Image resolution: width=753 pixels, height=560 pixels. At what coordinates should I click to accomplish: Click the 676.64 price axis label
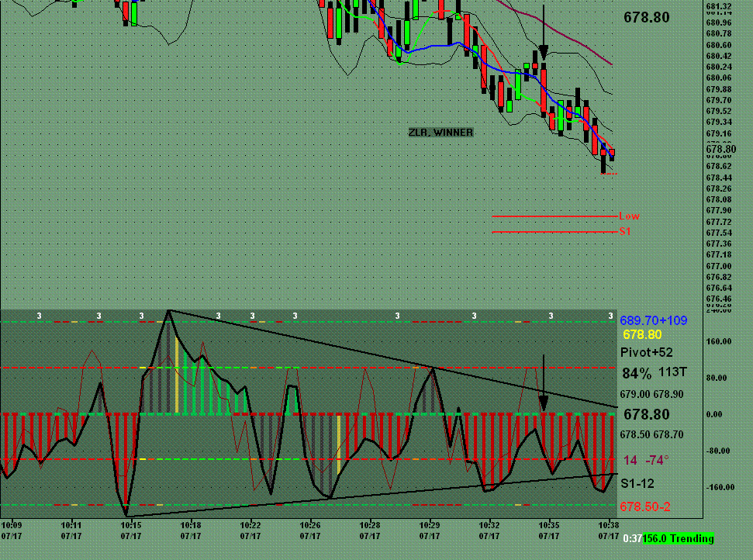click(x=719, y=289)
